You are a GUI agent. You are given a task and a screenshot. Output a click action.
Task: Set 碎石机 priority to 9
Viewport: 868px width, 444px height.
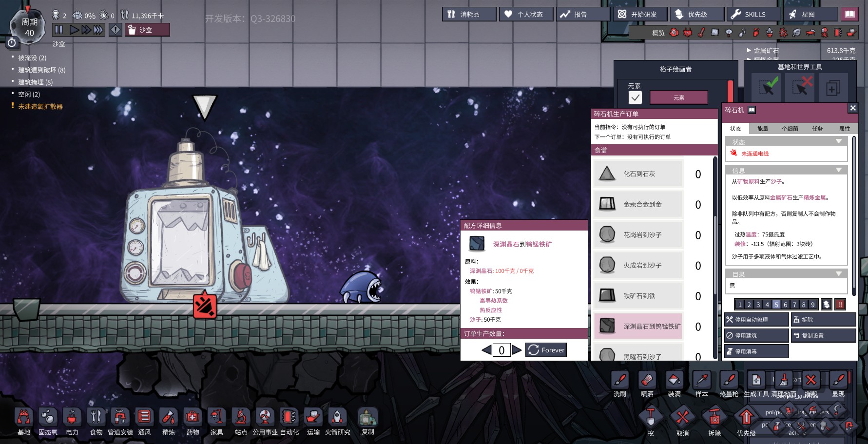click(x=812, y=305)
